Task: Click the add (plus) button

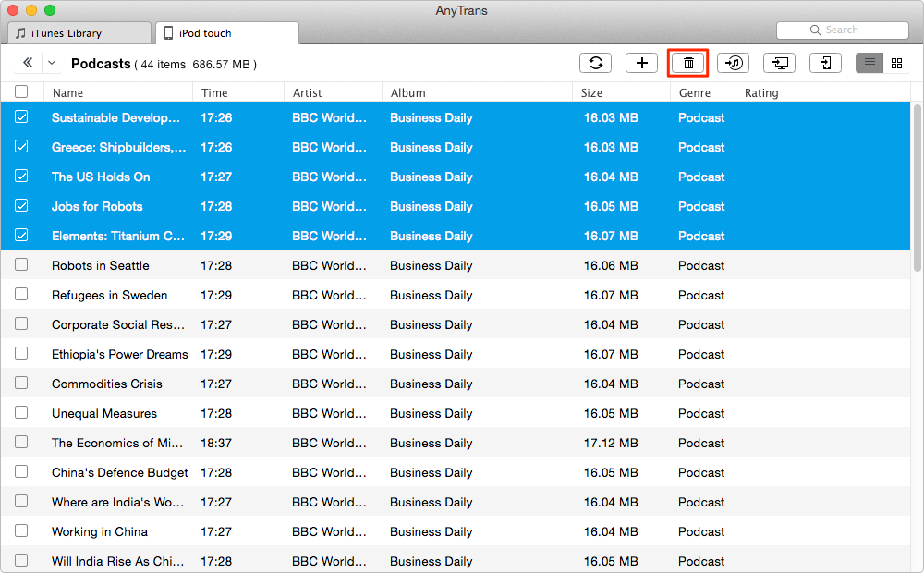Action: (x=642, y=63)
